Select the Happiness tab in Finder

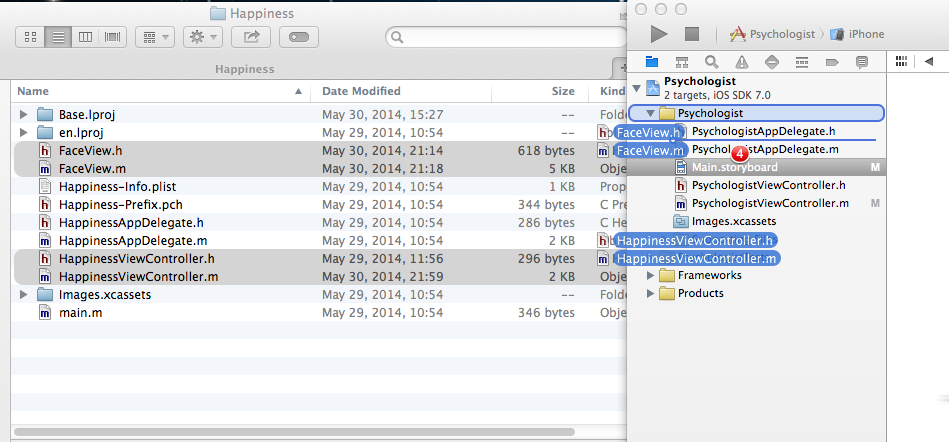coord(245,69)
